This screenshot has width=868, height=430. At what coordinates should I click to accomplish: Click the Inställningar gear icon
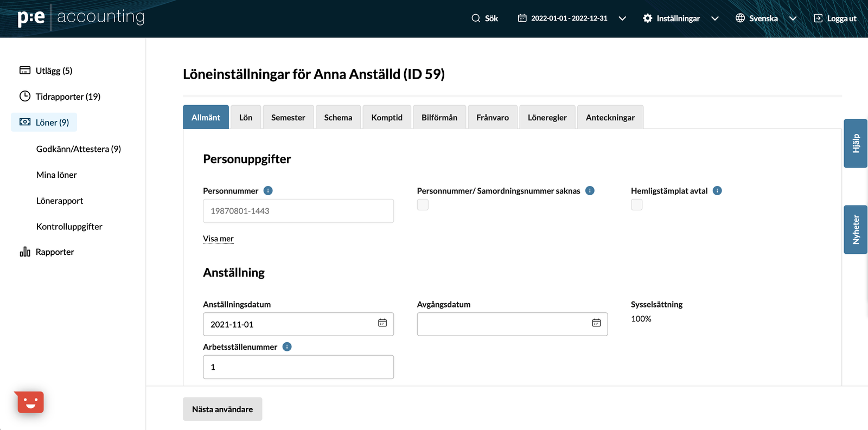click(x=648, y=18)
